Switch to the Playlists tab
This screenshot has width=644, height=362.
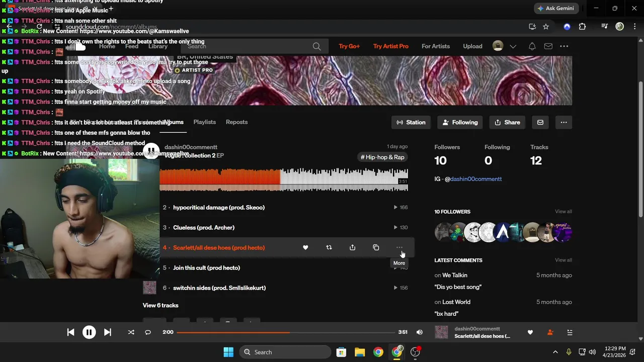tap(205, 122)
